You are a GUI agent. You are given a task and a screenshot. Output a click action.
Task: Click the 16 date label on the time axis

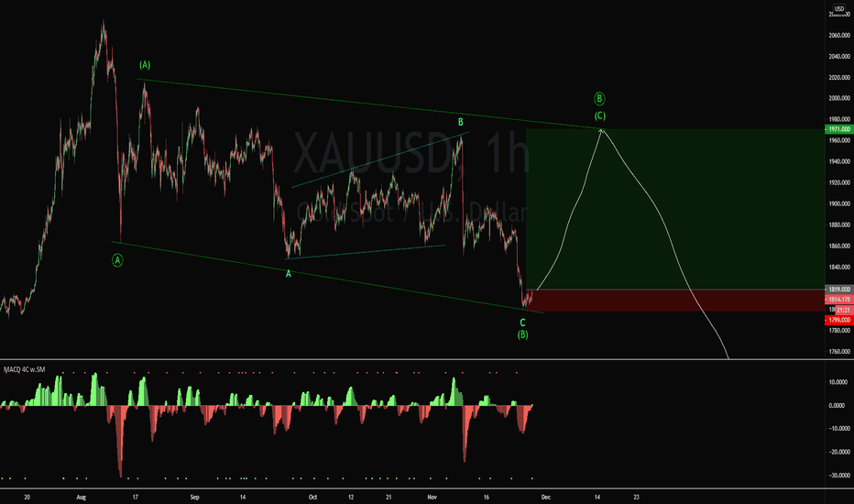coord(487,497)
